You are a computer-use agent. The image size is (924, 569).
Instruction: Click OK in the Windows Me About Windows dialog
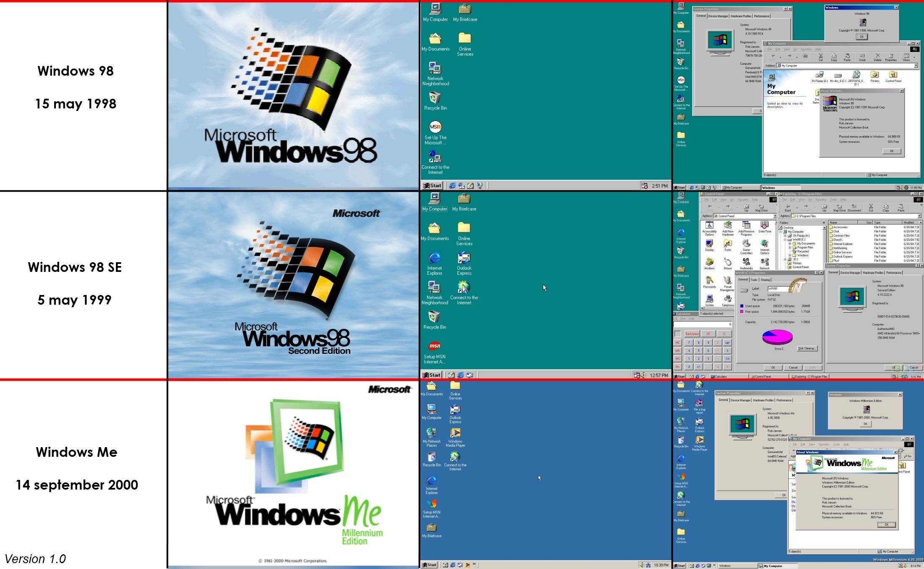click(887, 525)
